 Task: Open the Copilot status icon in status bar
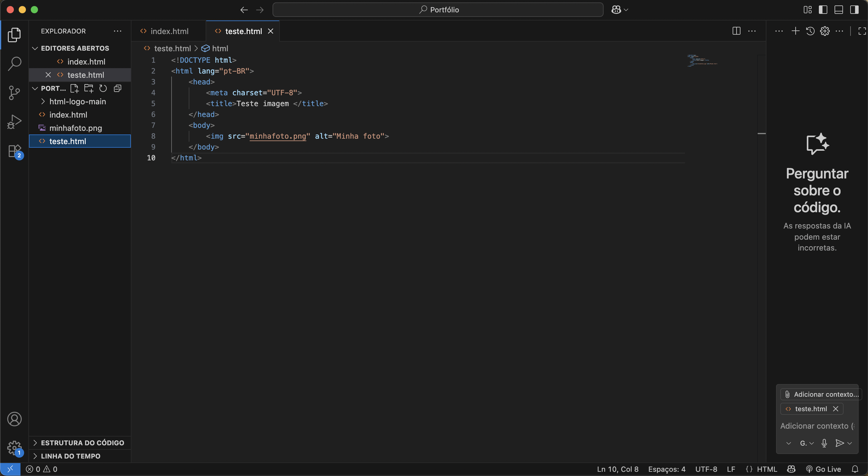(791, 469)
